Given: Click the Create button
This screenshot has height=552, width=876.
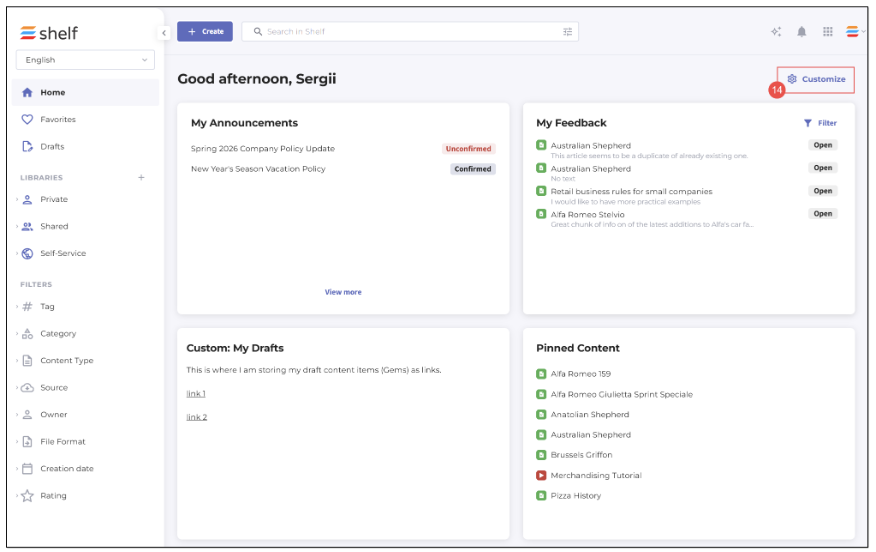Looking at the screenshot, I should pyautogui.click(x=205, y=31).
